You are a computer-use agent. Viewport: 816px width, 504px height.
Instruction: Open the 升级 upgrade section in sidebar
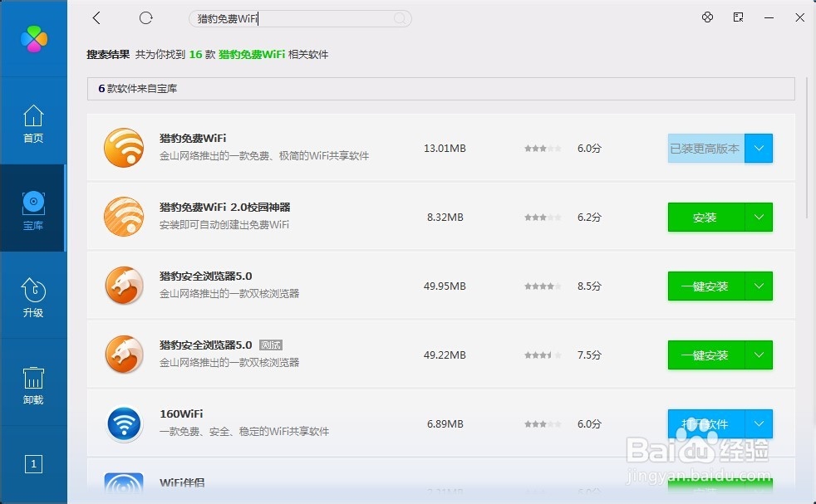33,295
